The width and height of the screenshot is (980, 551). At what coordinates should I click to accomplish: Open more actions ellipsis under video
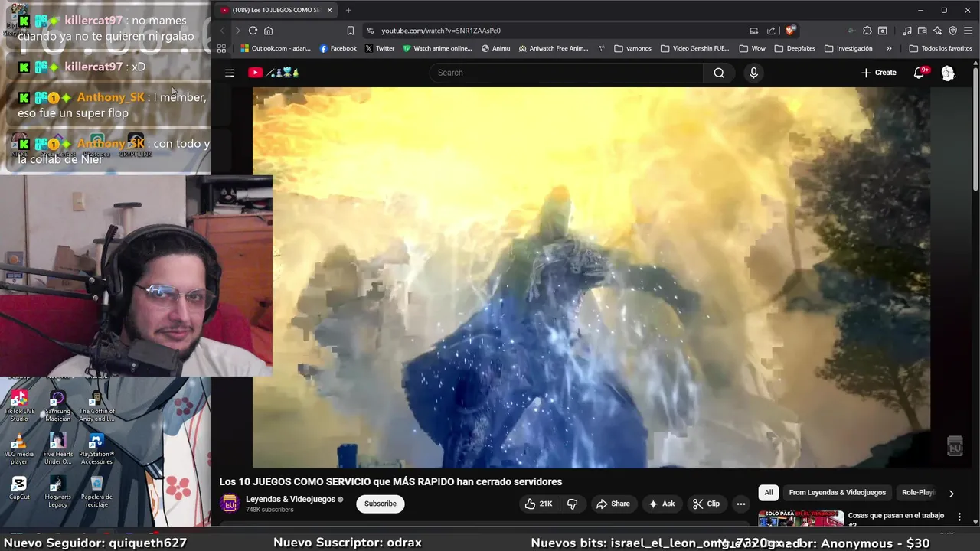[741, 504]
